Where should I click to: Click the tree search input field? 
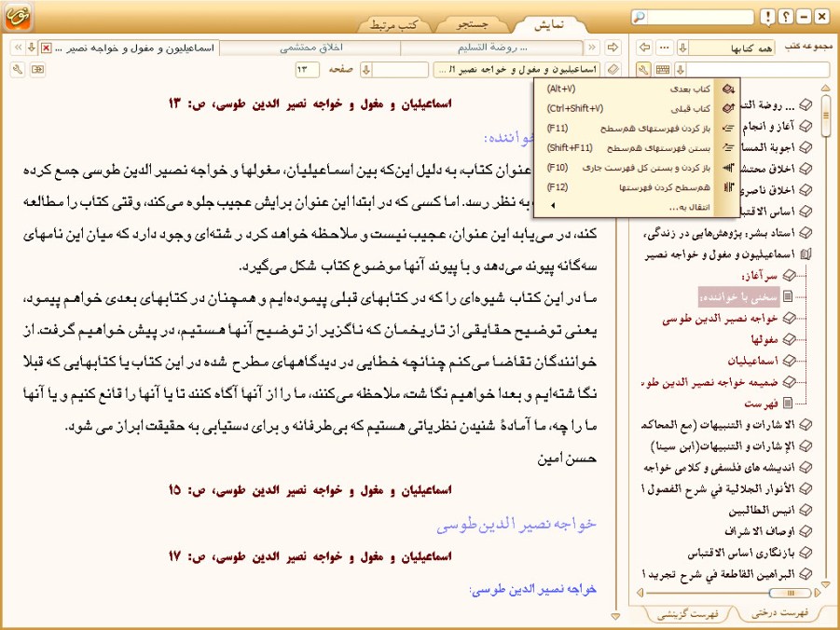758,69
